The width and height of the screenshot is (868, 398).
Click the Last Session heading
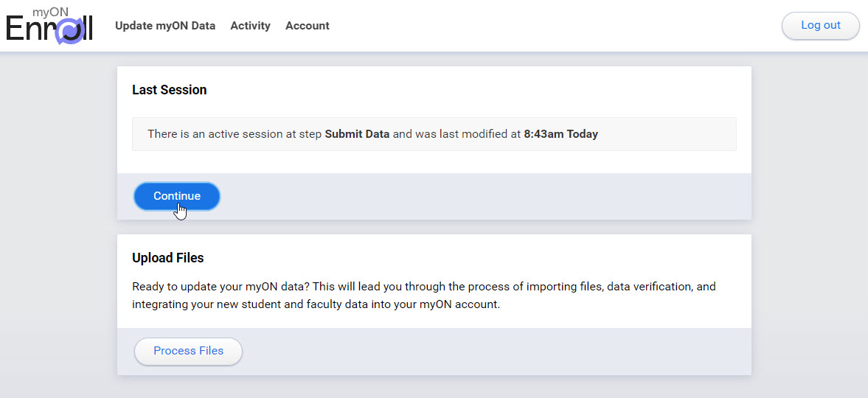click(170, 90)
